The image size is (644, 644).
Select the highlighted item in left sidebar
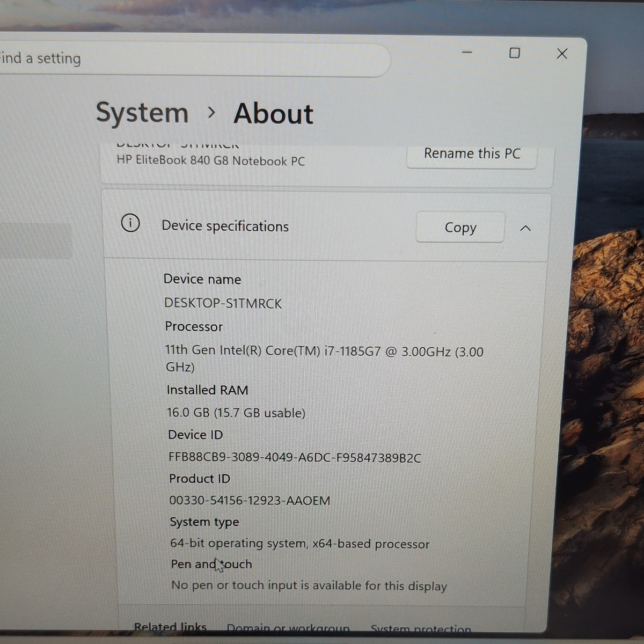click(35, 241)
